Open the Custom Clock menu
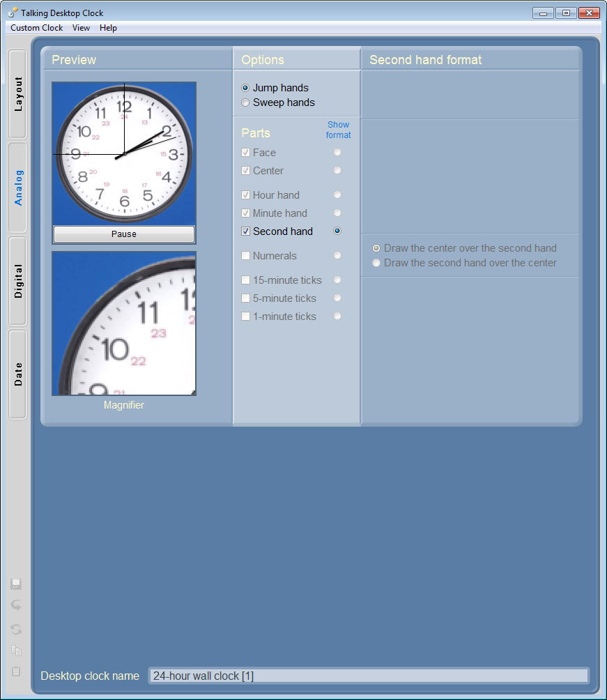Image resolution: width=607 pixels, height=700 pixels. (x=36, y=28)
